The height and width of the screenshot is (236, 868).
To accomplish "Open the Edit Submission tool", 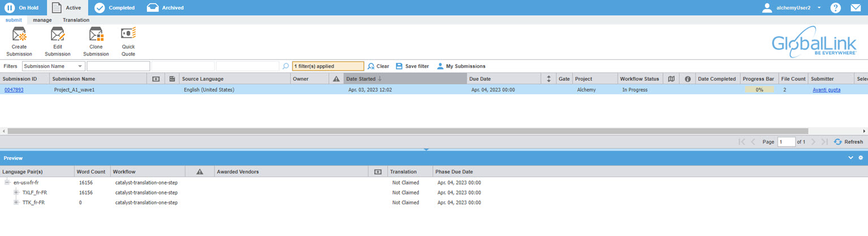I will pos(58,35).
